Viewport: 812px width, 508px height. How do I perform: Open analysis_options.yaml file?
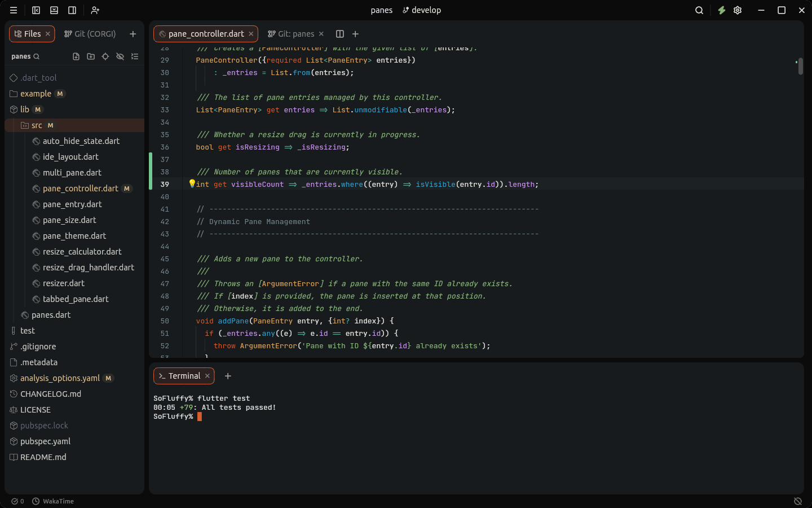[x=74, y=378]
